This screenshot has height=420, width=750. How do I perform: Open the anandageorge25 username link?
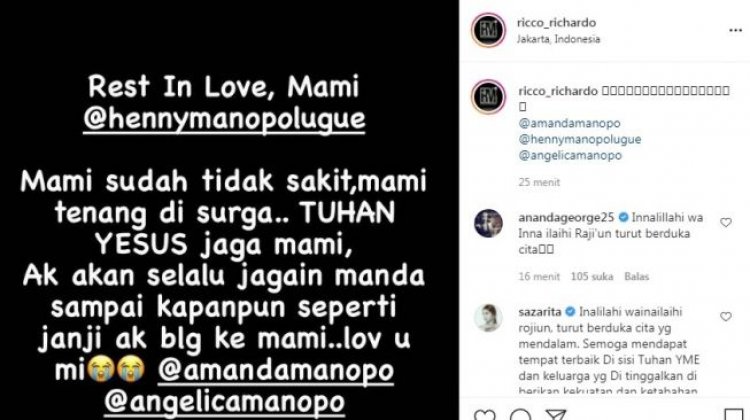pos(566,218)
